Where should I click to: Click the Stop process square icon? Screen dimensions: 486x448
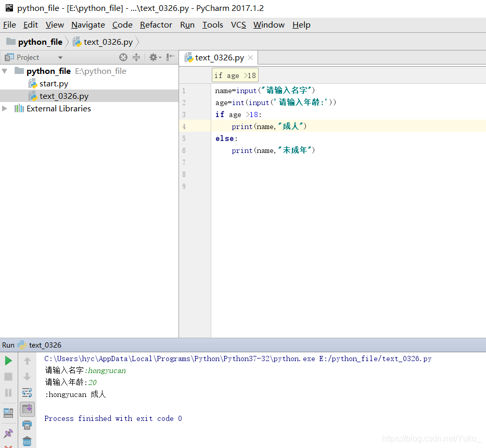pos(8,377)
